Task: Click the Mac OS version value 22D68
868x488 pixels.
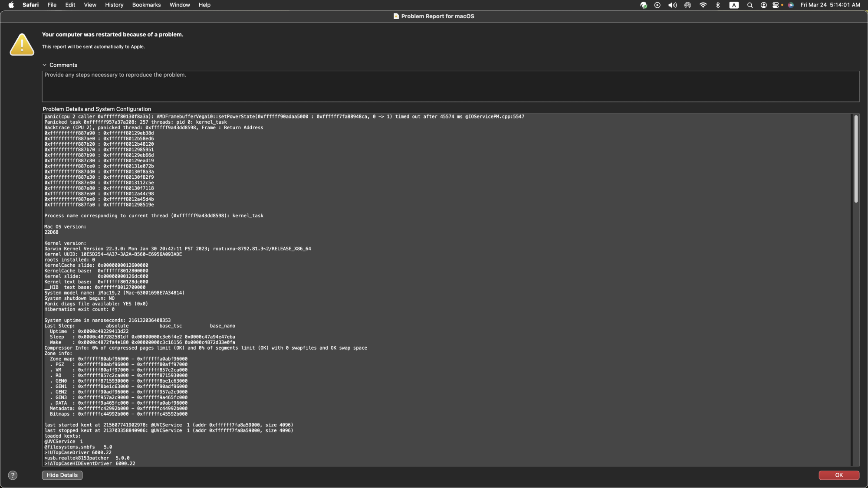Action: coord(51,233)
